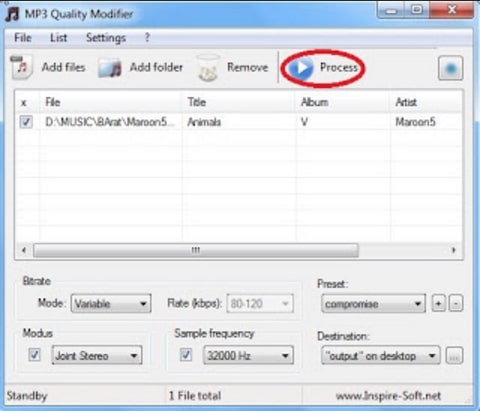Toggle the Modus checkbox
Viewport: 480px width, 411px height.
coord(34,355)
